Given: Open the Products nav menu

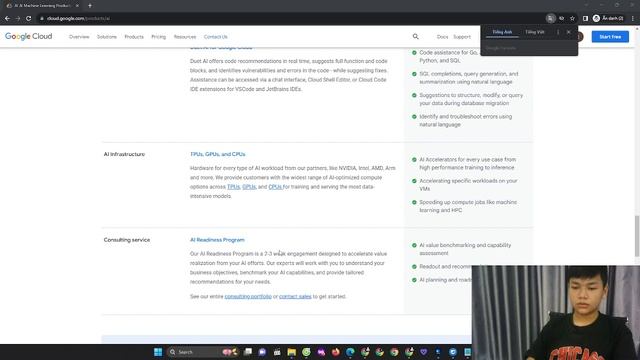Looking at the screenshot, I should [x=134, y=37].
